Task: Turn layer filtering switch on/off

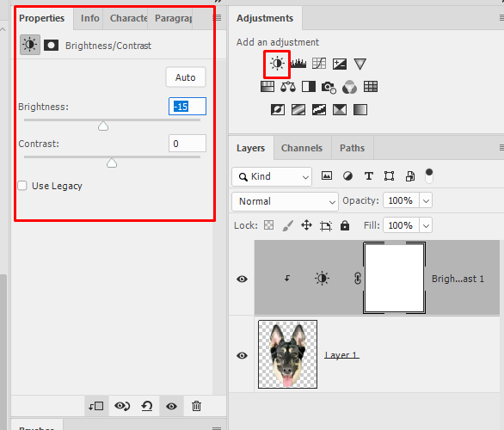Action: click(x=429, y=176)
